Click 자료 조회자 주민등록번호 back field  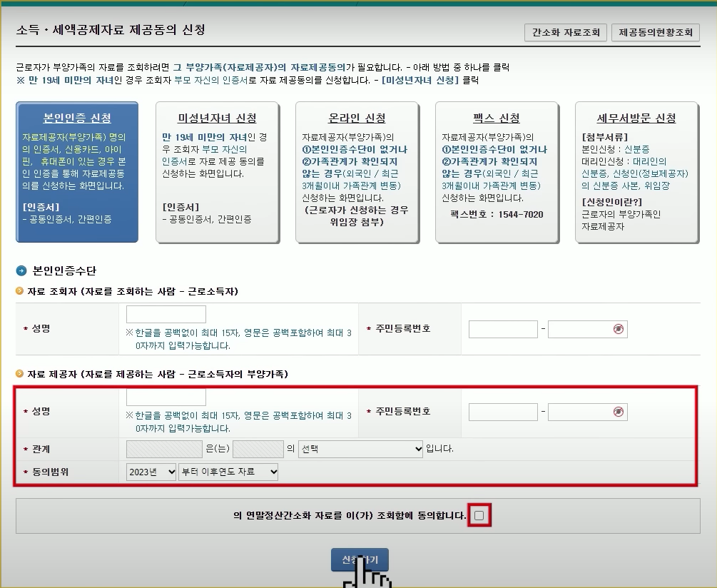pyautogui.click(x=588, y=329)
